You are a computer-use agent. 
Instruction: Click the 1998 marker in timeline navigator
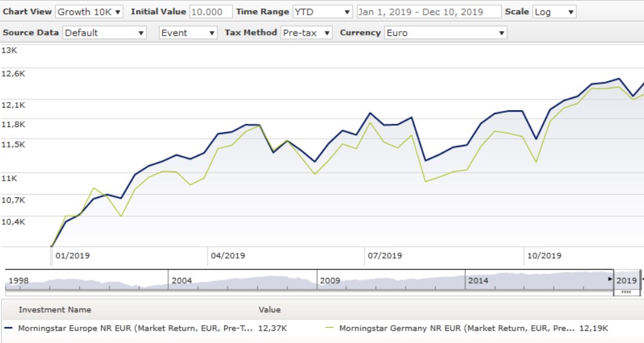click(x=19, y=281)
